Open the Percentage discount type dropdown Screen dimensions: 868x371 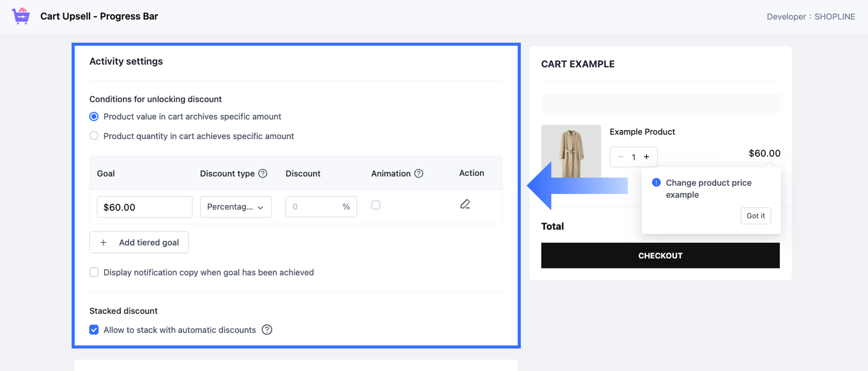tap(235, 207)
